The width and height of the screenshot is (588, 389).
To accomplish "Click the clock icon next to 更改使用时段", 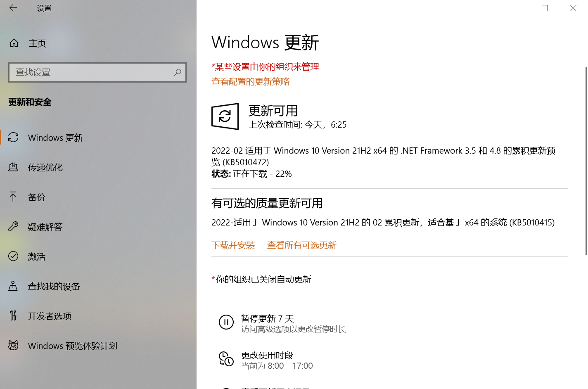I will coord(226,360).
